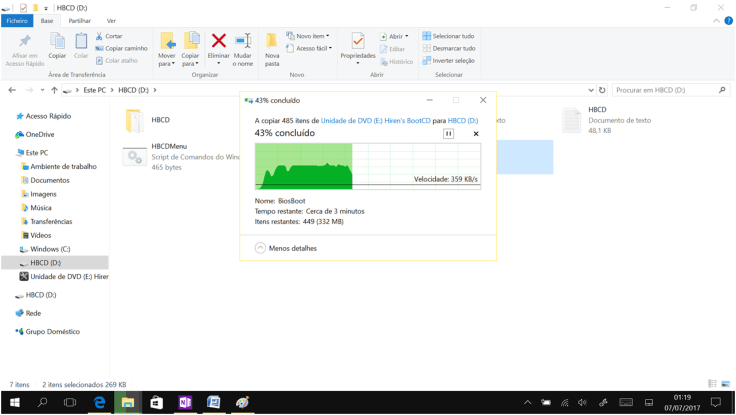Screen dimensions: 736x415
Task: Click the HBCD (D:) destination link
Action: [x=462, y=120]
